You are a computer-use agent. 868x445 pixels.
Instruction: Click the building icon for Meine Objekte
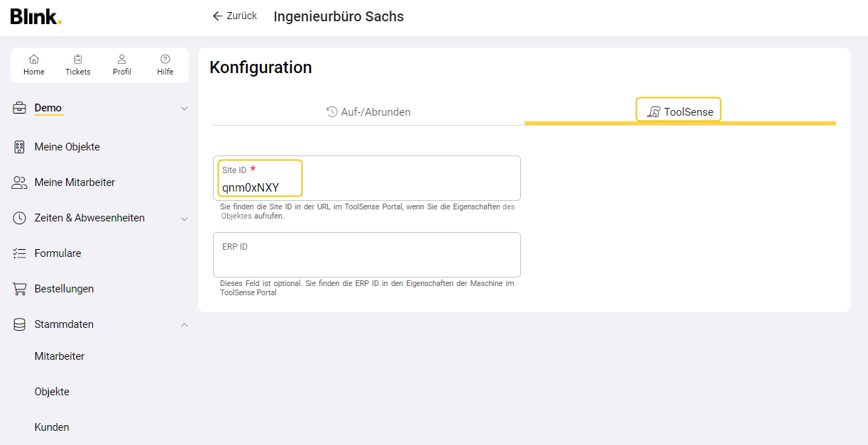tap(20, 147)
